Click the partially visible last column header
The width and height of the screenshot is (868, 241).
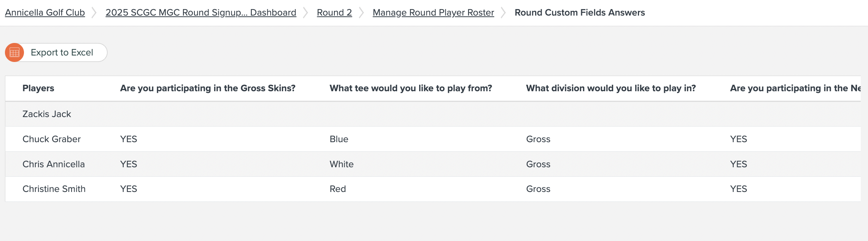[795, 88]
